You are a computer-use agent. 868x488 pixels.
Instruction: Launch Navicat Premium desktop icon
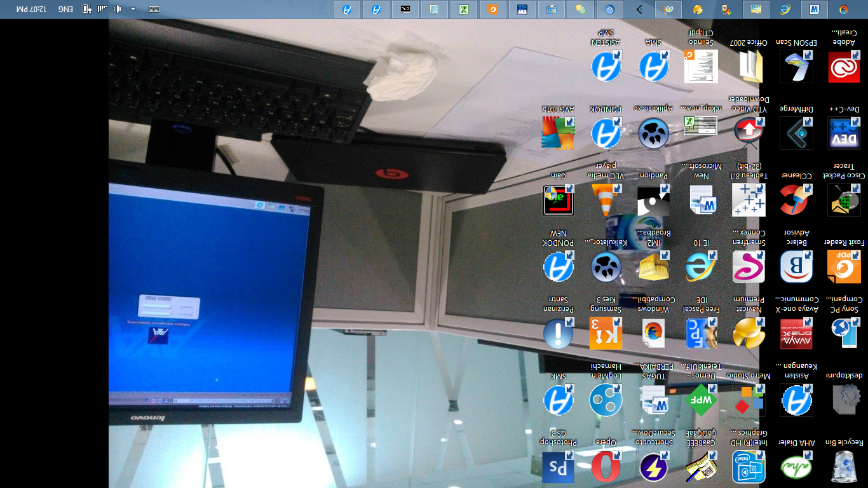tap(749, 333)
